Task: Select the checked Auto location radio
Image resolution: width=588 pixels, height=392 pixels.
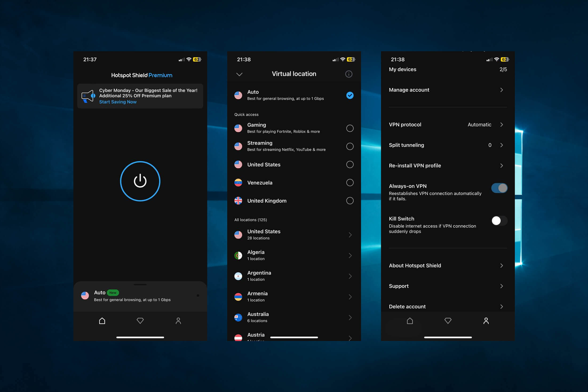Action: pyautogui.click(x=350, y=95)
